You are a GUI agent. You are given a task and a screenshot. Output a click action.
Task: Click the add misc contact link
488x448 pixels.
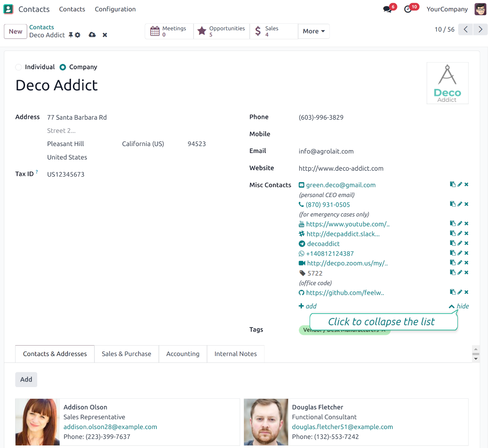point(307,306)
